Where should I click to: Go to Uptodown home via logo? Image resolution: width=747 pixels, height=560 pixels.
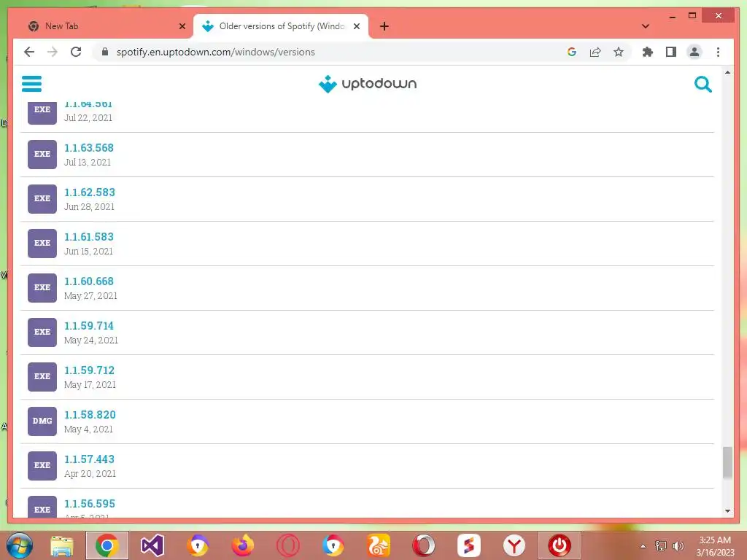[368, 84]
